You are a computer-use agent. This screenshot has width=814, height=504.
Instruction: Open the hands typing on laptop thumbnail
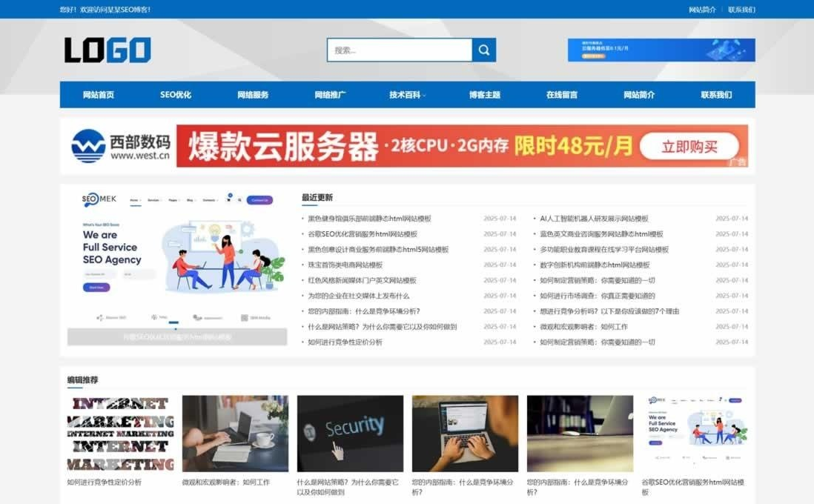(x=465, y=434)
